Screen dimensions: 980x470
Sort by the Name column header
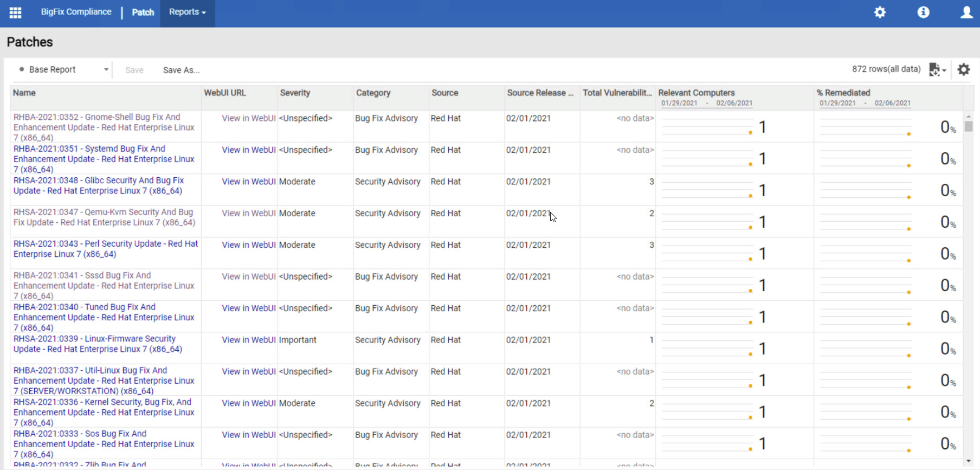click(24, 93)
